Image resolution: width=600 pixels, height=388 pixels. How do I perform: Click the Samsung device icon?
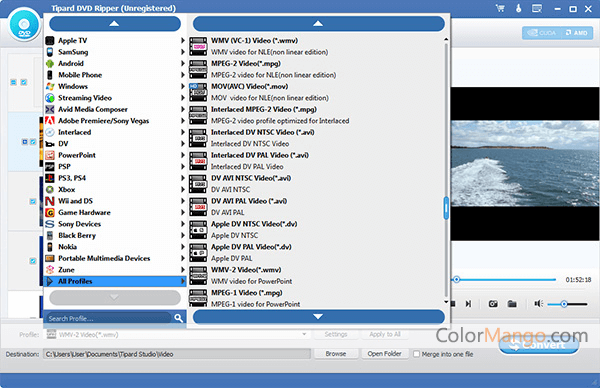(50, 52)
